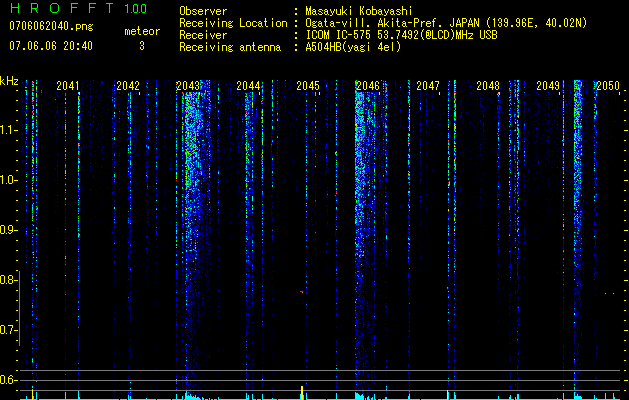Click the 2044 time marker
This screenshot has width=629, height=400.
[248, 86]
